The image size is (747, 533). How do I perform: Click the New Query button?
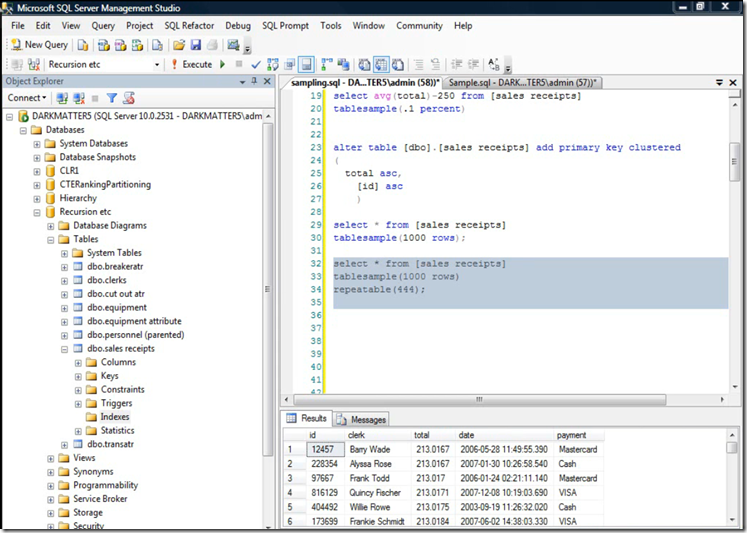click(x=40, y=45)
